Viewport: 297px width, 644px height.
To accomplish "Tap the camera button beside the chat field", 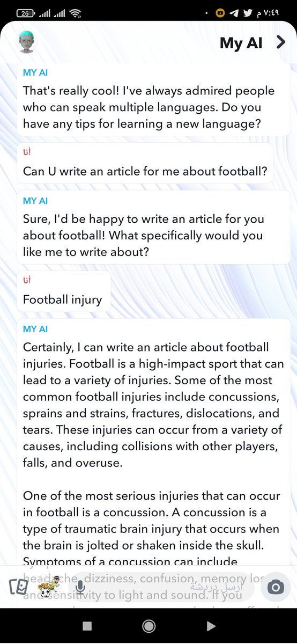I will [x=276, y=588].
